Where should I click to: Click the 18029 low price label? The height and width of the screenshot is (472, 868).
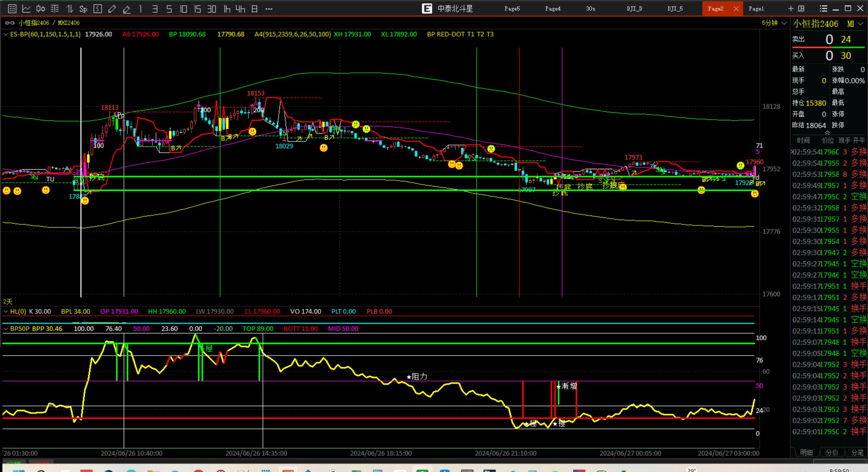(284, 146)
